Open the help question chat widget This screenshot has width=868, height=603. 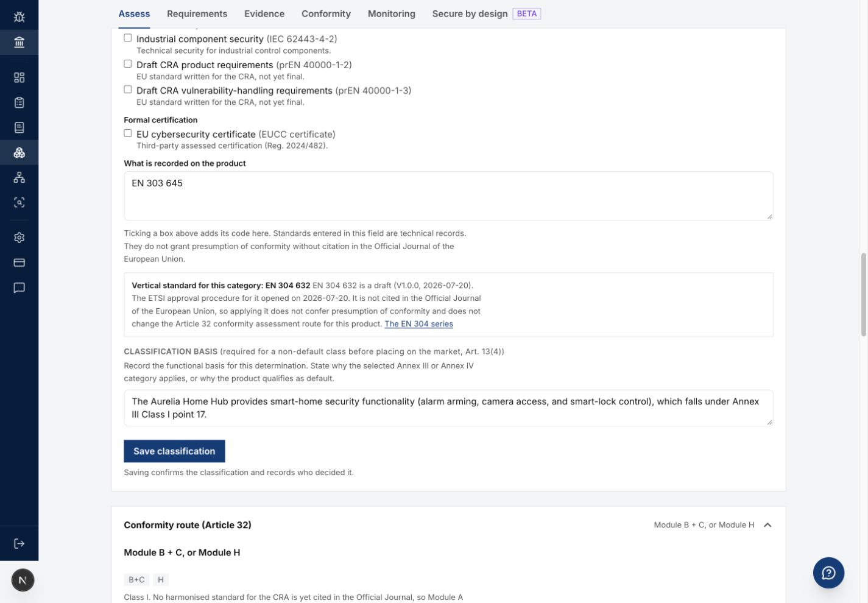(828, 573)
